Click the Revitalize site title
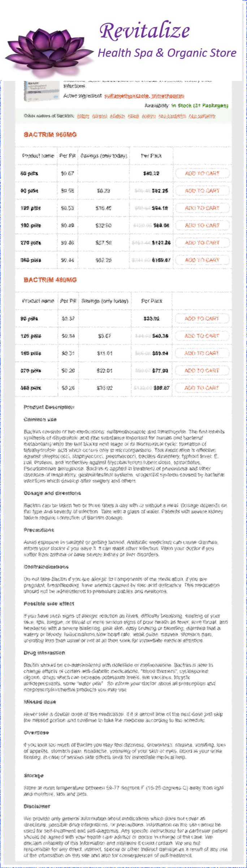 144,30
